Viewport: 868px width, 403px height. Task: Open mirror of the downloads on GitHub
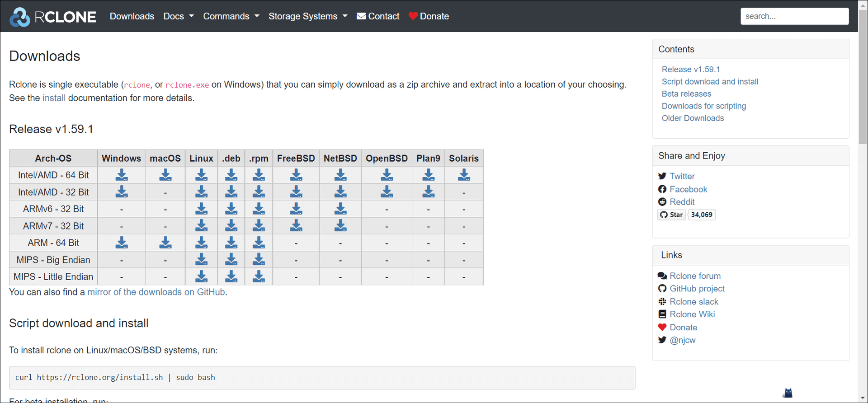coord(156,292)
